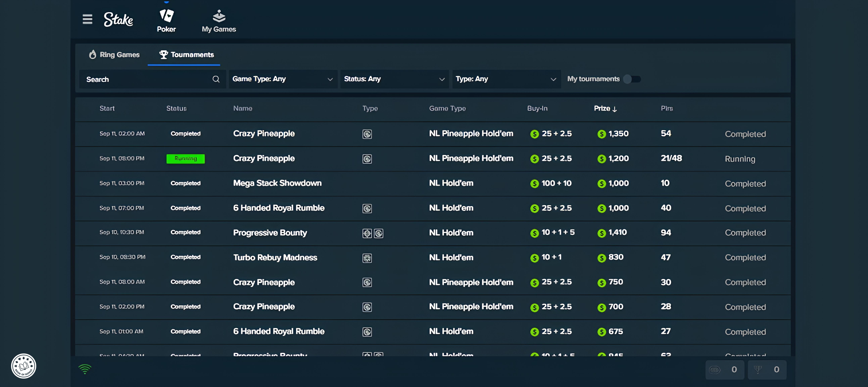The width and height of the screenshot is (868, 387).
Task: Click the Prize column sort arrow
Action: [615, 109]
